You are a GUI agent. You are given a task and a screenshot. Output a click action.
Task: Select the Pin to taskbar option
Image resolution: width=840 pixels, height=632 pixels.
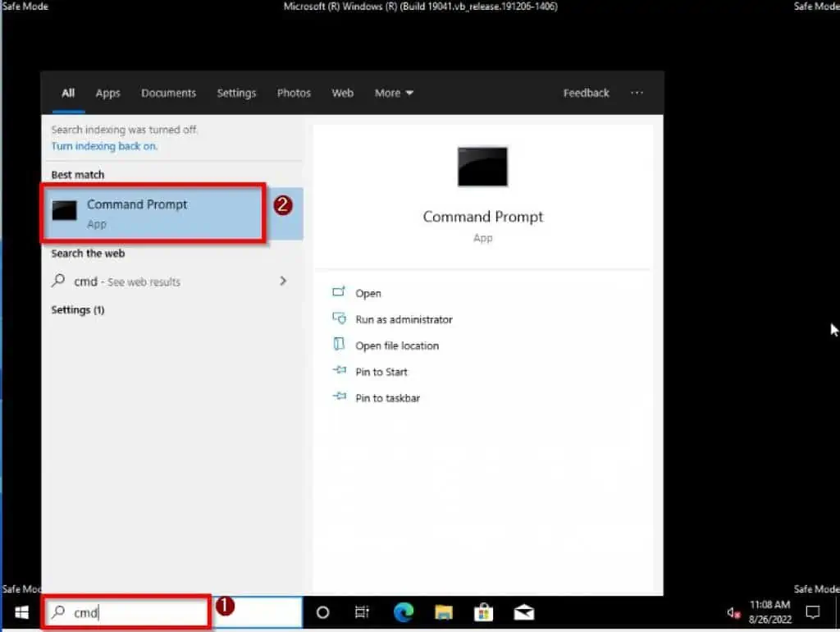pyautogui.click(x=386, y=398)
